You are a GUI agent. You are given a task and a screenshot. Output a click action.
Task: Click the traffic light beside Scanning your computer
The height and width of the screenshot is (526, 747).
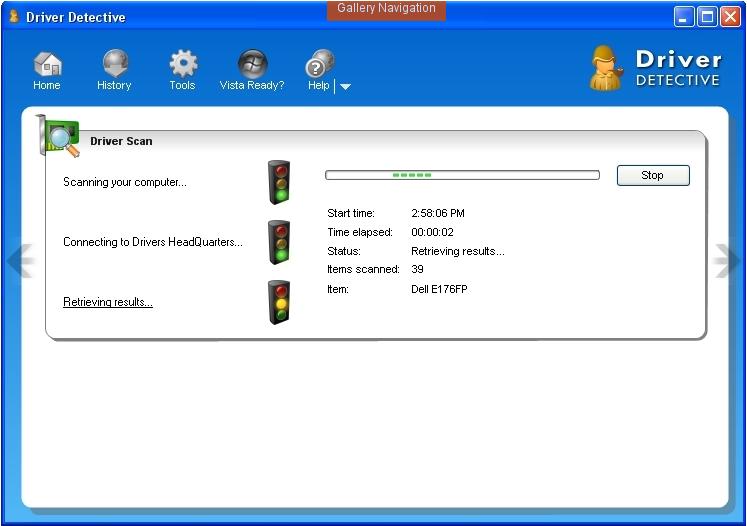point(279,182)
